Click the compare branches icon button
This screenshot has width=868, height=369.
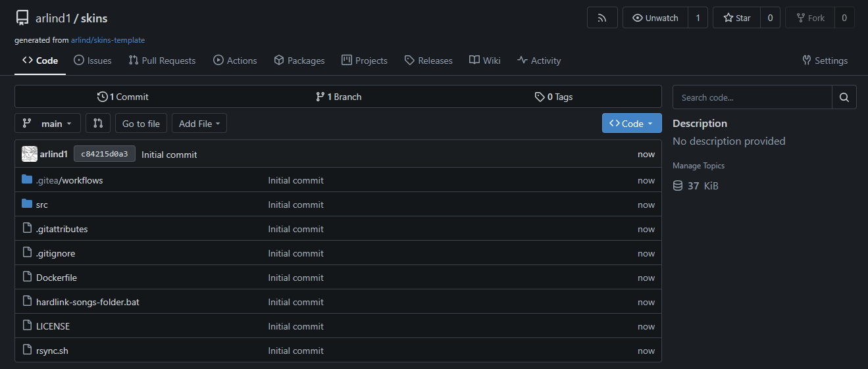(x=98, y=123)
